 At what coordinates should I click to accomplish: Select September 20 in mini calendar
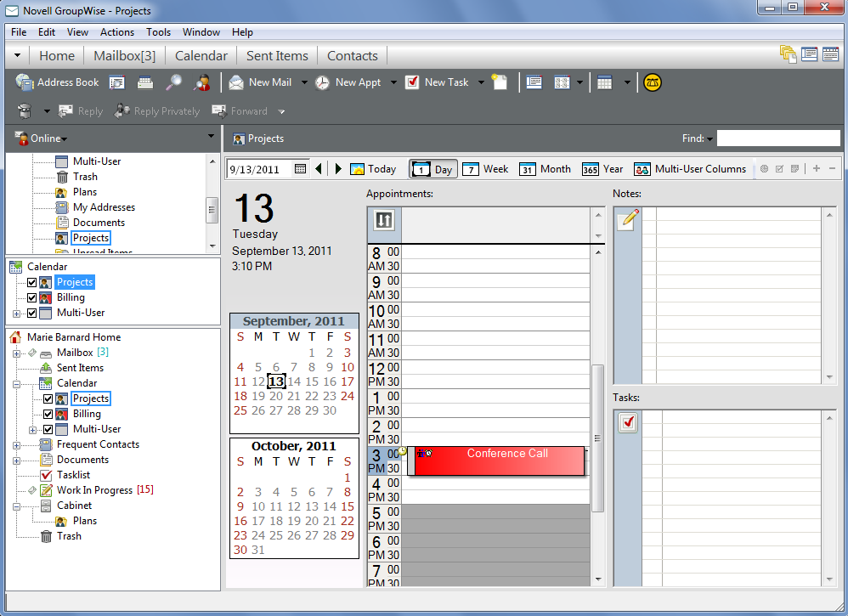276,396
